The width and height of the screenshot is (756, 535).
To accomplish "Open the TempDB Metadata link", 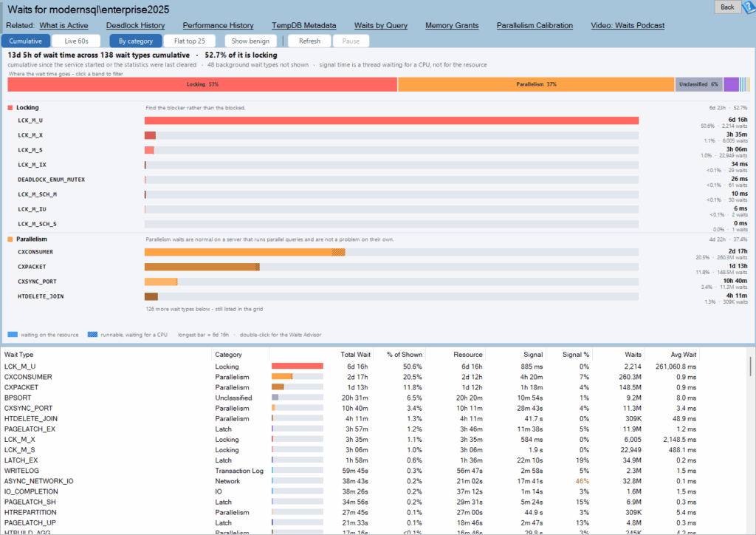I will [x=303, y=26].
